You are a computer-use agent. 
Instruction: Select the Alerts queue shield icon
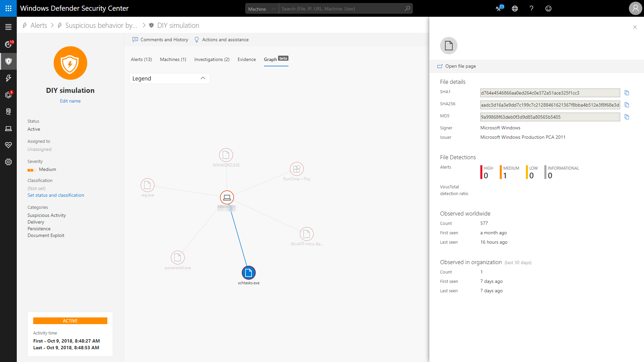(x=8, y=61)
